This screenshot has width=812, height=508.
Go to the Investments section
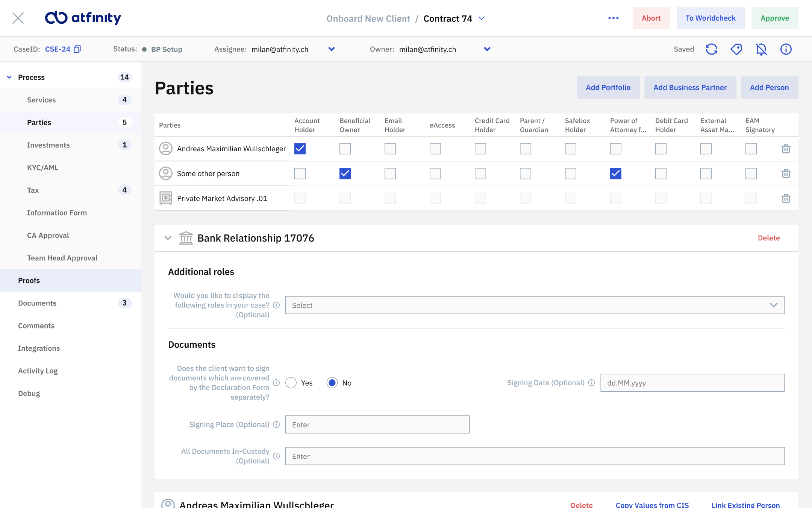[x=71, y=145]
